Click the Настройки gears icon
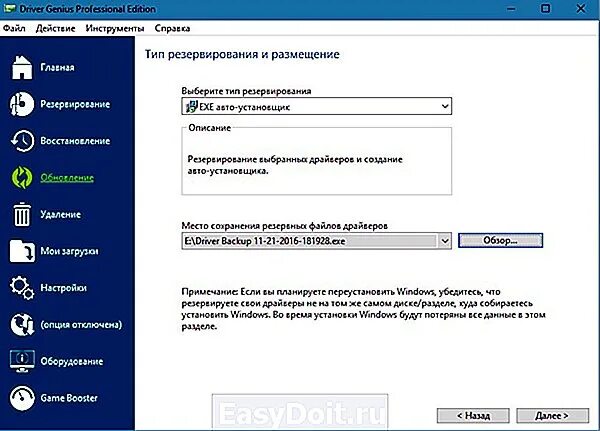The width and height of the screenshot is (600, 431). click(x=22, y=287)
